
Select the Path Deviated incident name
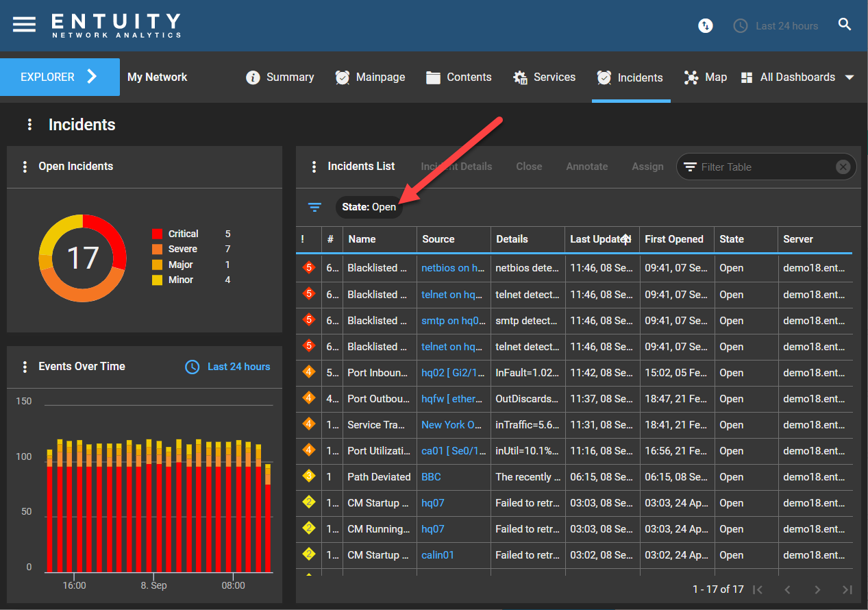(379, 476)
